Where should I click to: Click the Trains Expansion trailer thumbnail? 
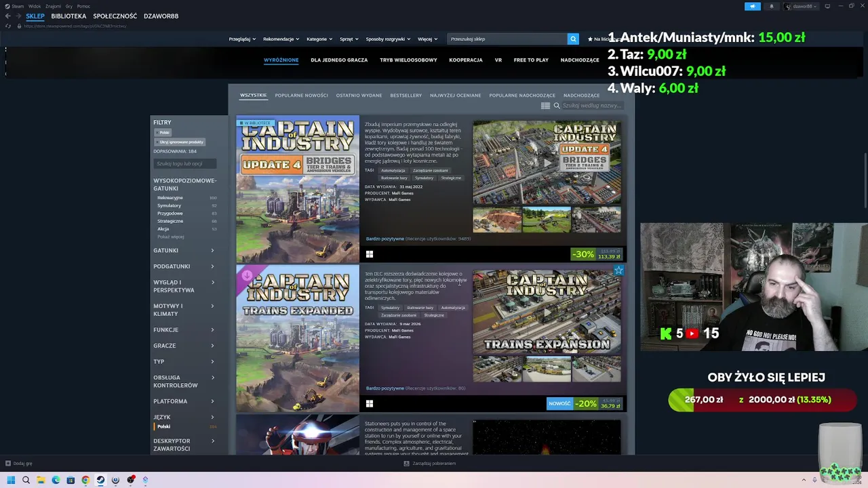547,312
